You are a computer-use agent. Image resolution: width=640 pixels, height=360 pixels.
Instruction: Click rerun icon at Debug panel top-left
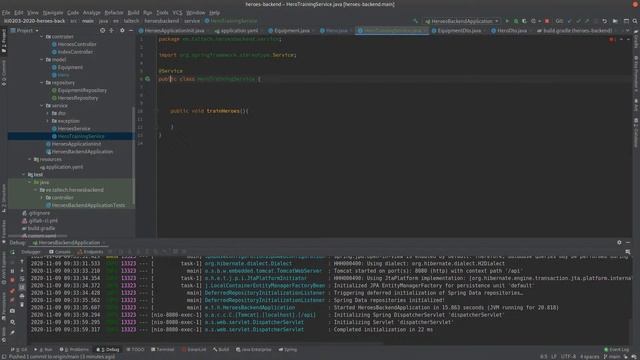pyautogui.click(x=12, y=252)
